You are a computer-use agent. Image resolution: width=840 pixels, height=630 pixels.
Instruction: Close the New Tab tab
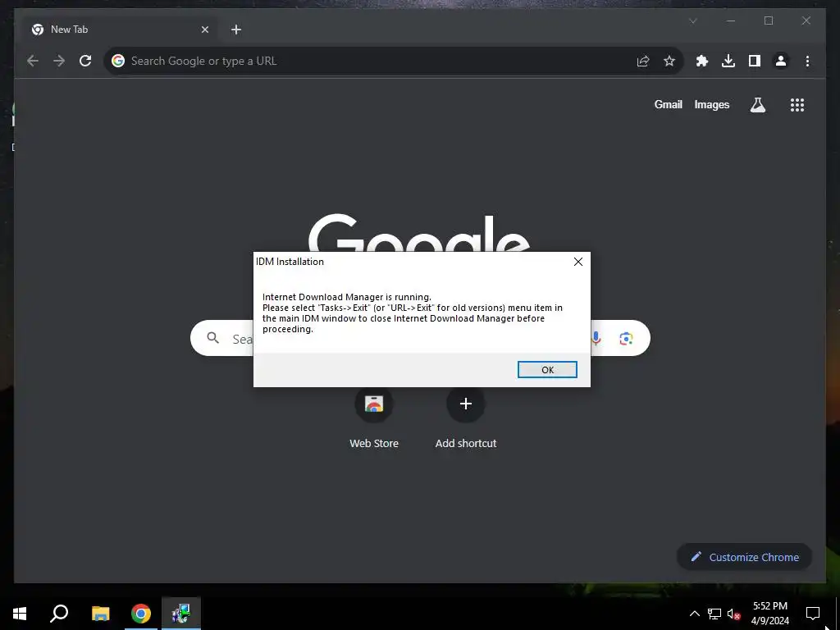(x=204, y=30)
